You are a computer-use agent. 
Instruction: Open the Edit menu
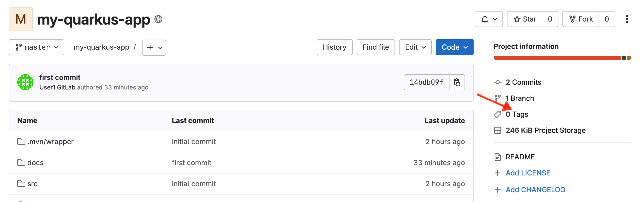(x=415, y=47)
